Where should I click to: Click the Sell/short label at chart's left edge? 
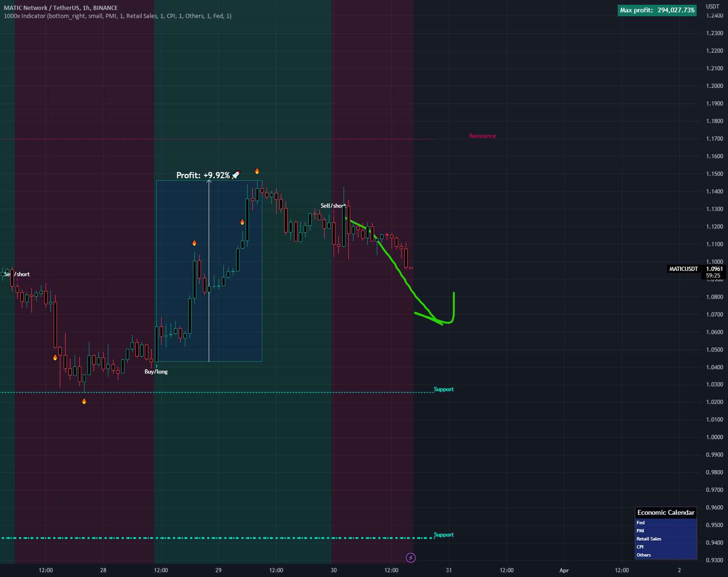coord(17,274)
